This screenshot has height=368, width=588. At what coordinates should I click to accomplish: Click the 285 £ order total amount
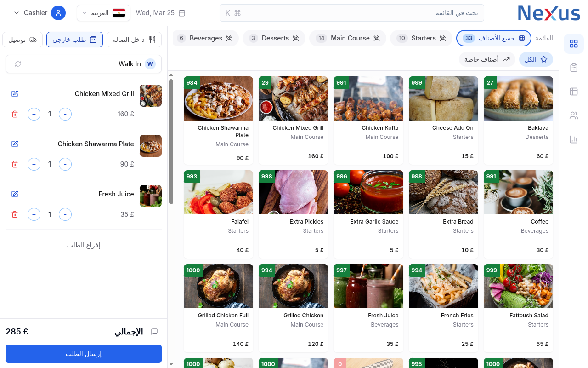coord(17,332)
